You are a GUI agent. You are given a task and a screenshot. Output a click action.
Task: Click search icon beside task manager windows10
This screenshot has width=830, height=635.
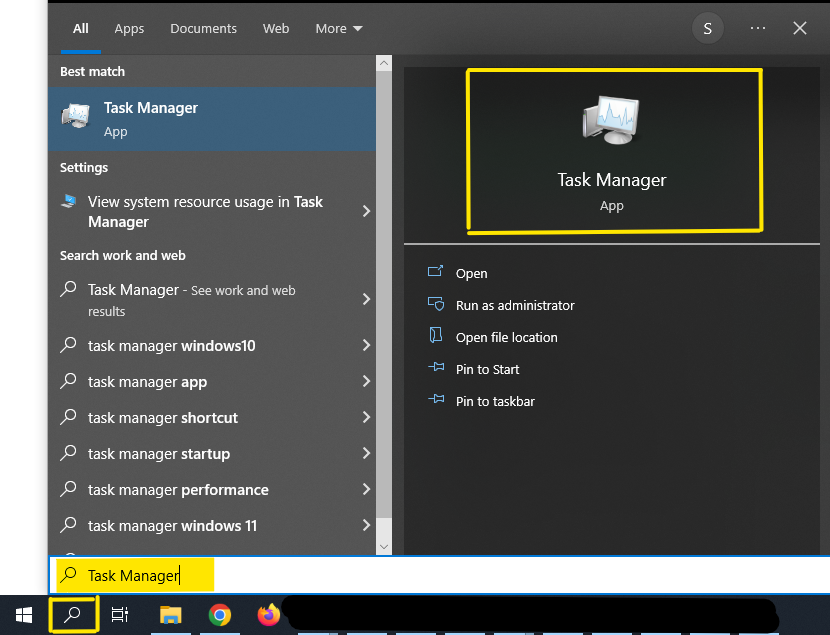68,344
